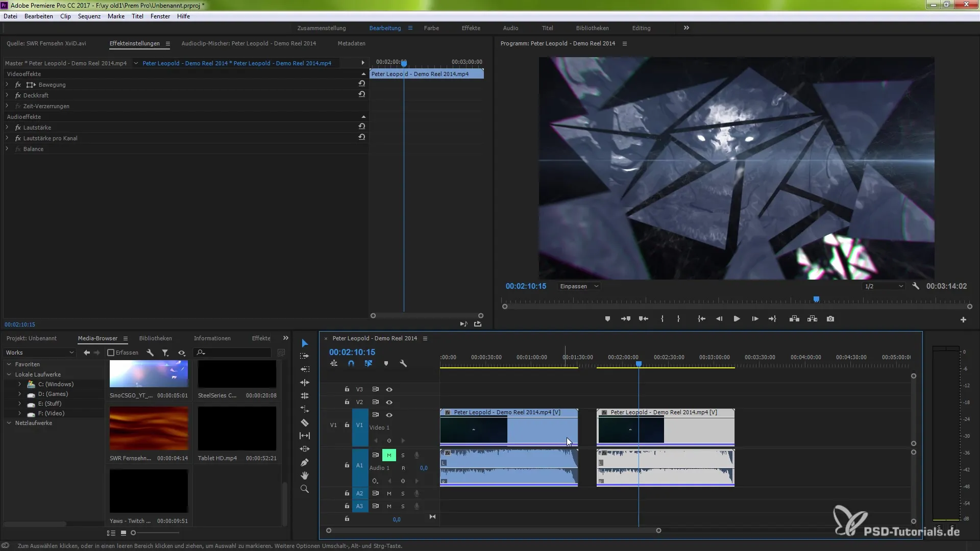Screen dimensions: 980x551
Task: Open timeline display settings wrench
Action: pyautogui.click(x=403, y=364)
